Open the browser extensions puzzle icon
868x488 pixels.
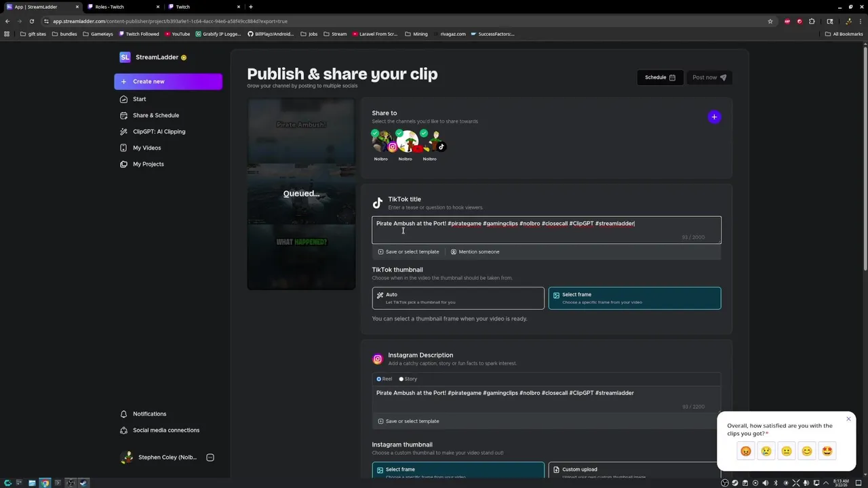[812, 21]
